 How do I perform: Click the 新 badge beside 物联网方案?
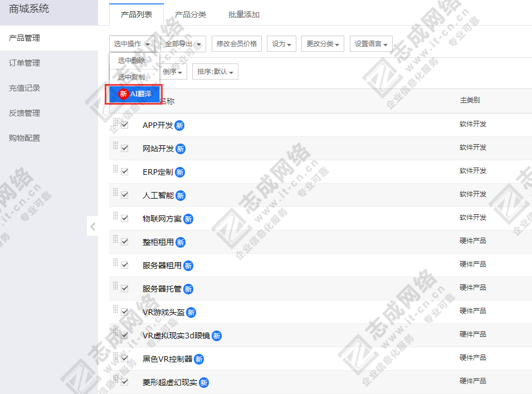pyautogui.click(x=188, y=219)
